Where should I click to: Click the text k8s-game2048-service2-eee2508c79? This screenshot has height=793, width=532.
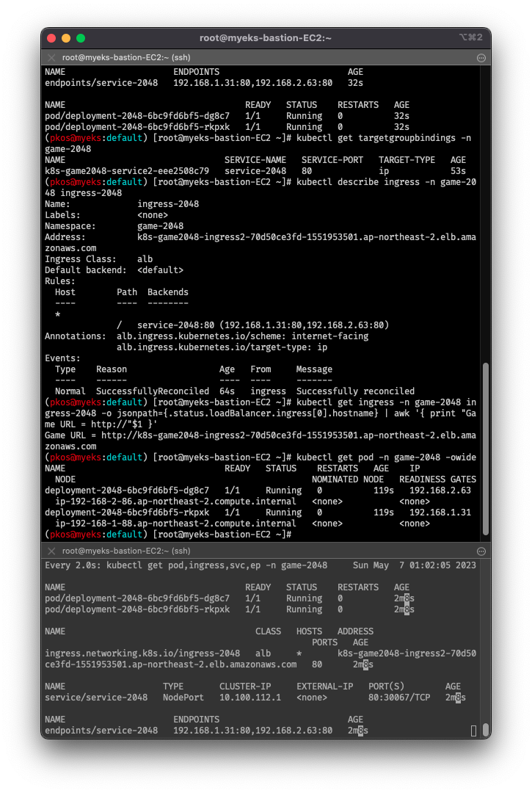[x=127, y=171]
